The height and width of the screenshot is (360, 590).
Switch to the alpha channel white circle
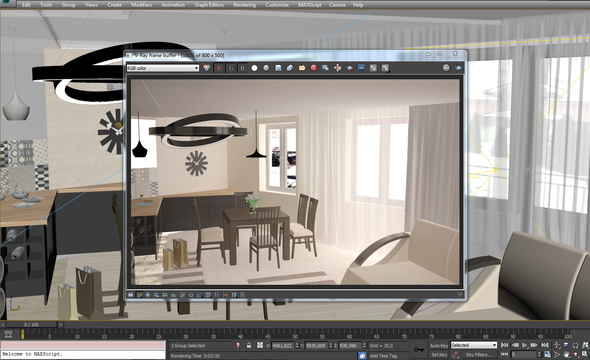click(254, 68)
